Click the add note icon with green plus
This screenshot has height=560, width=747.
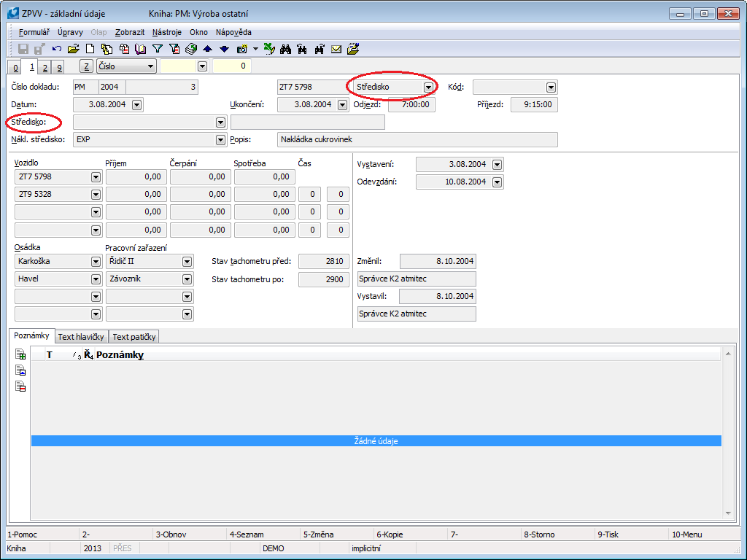20,355
